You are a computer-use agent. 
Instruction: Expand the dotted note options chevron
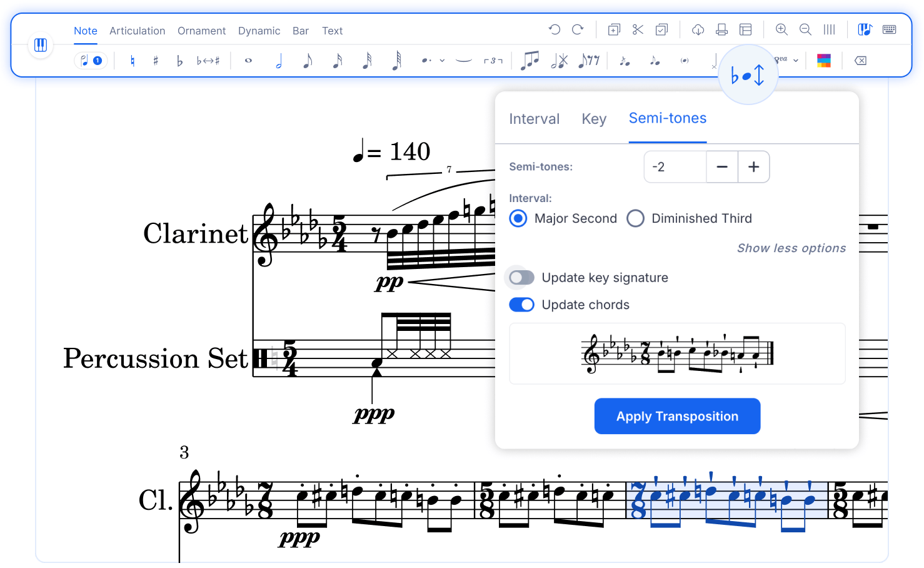[443, 60]
